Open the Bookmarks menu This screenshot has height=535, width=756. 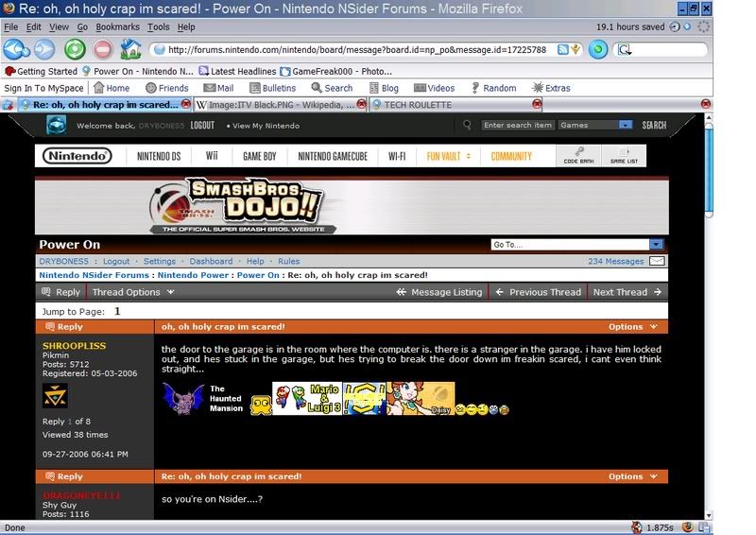tap(117, 27)
